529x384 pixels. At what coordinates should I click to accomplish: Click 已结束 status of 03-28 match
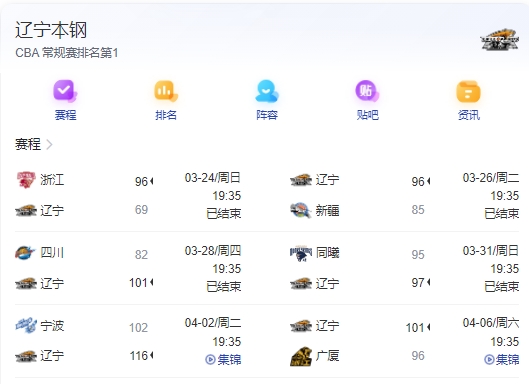tap(223, 287)
